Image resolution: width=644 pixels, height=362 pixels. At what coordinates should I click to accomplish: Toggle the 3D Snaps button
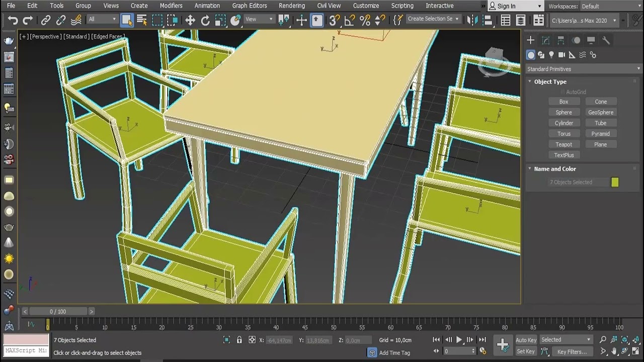coord(334,20)
